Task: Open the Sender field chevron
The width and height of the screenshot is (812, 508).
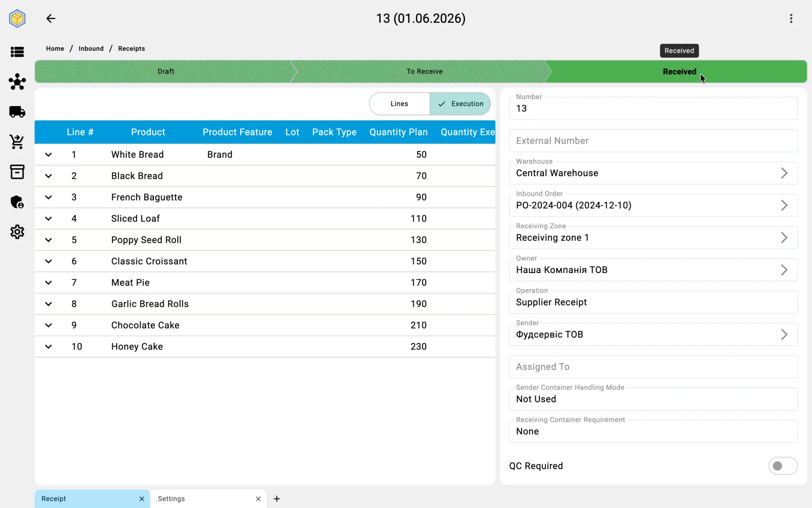Action: (784, 334)
